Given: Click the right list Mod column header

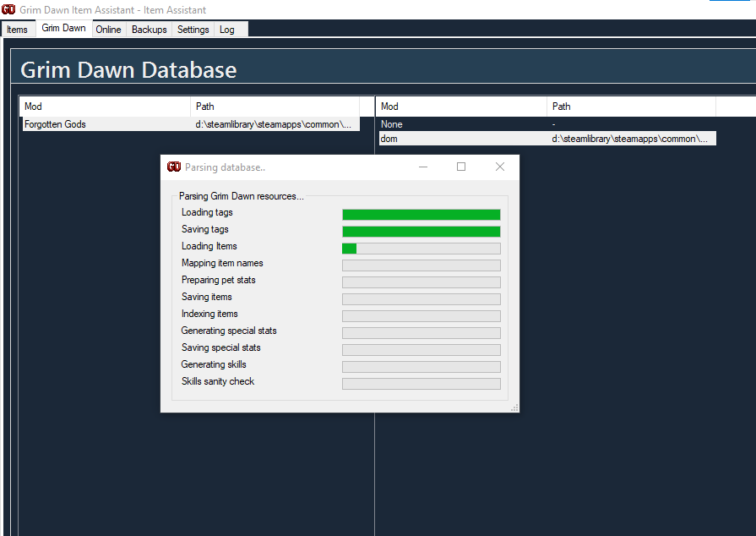Looking at the screenshot, I should click(461, 107).
